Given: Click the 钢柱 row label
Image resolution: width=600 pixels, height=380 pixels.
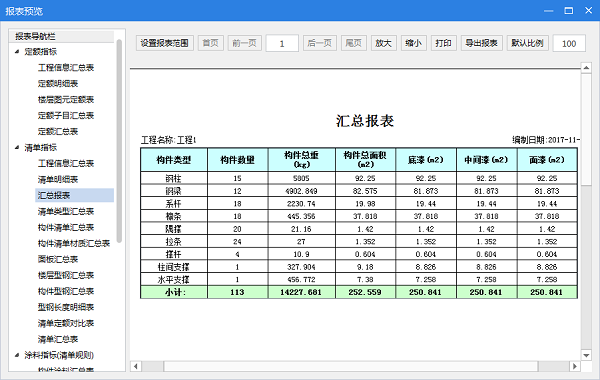Looking at the screenshot, I should [174, 178].
